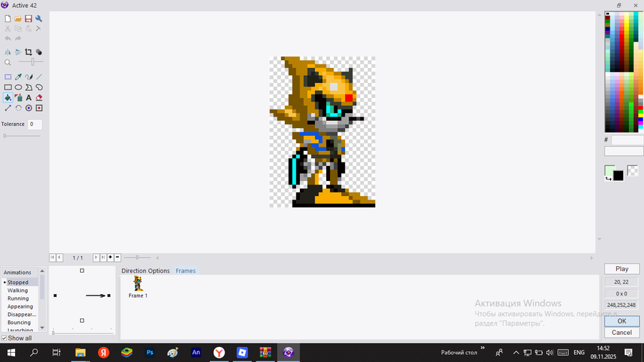This screenshot has width=644, height=362.
Task: Click the swap colors arrow icon
Action: coord(608,178)
